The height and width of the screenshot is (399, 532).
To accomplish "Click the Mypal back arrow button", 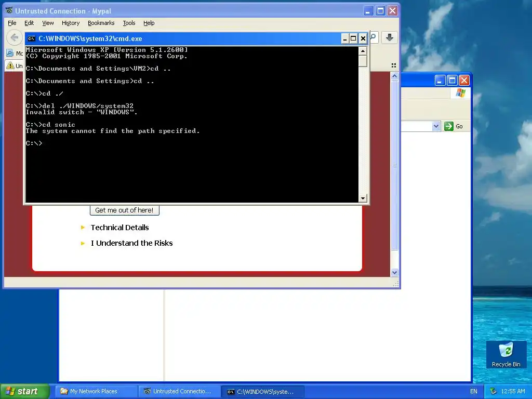I will [x=14, y=37].
